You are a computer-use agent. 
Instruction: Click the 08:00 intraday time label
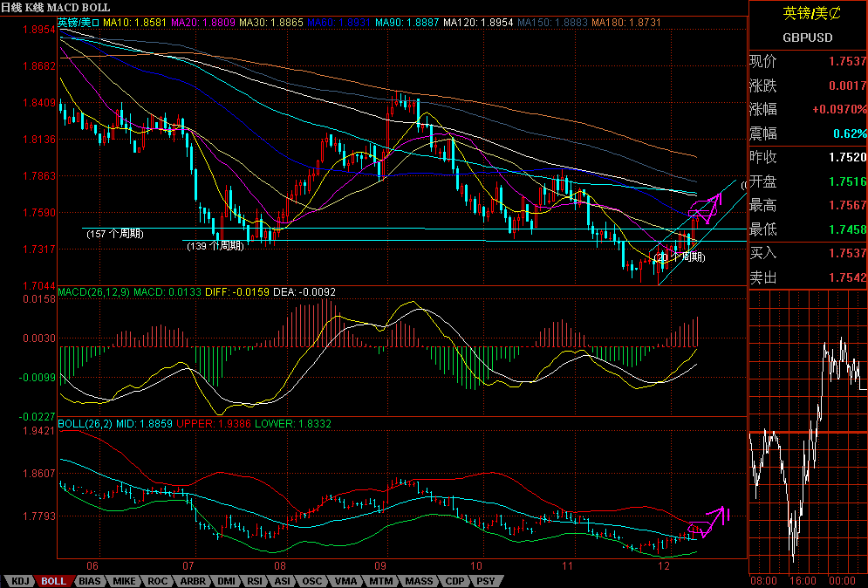[x=763, y=581]
